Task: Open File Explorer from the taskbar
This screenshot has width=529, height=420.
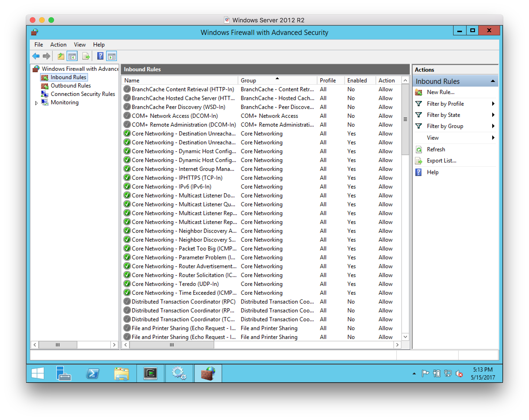Action: point(122,373)
